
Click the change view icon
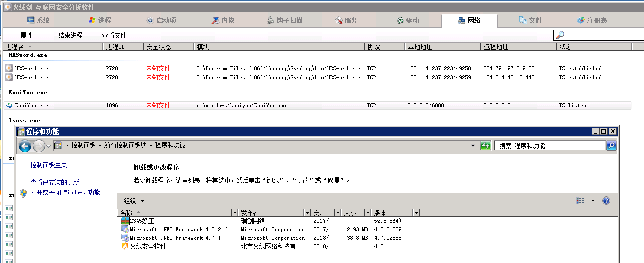coord(580,201)
